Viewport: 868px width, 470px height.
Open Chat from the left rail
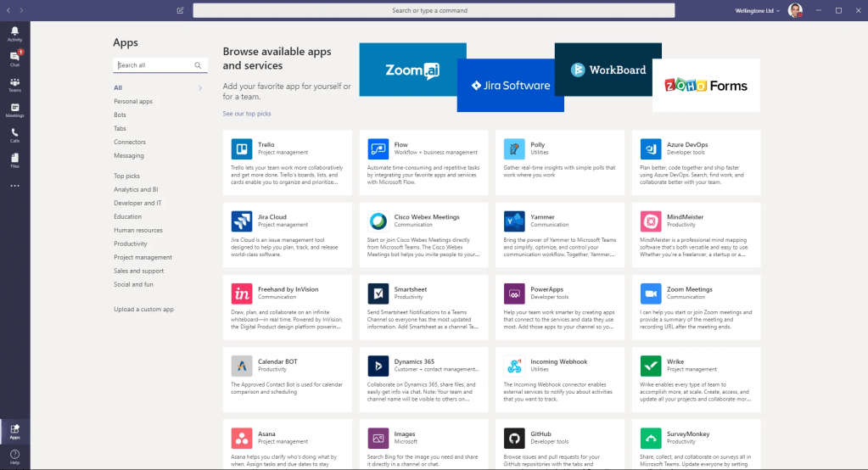click(x=14, y=58)
